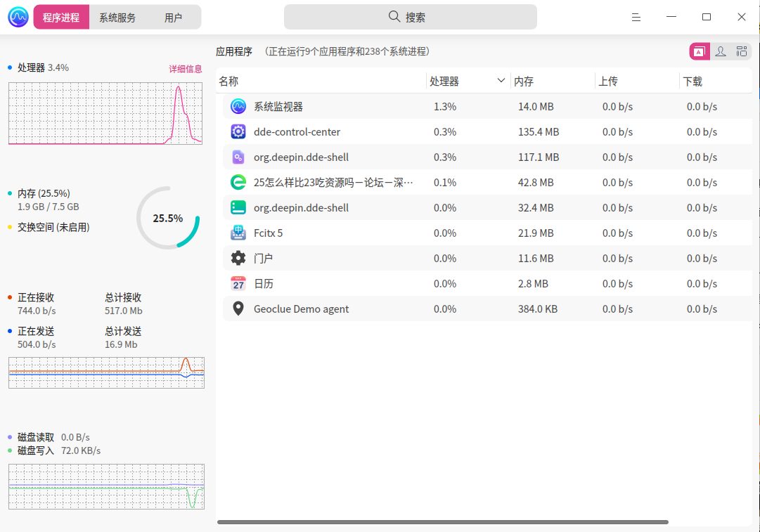Viewport: 760px width, 532px height.
Task: Switch to the 用户 tab
Action: click(173, 18)
